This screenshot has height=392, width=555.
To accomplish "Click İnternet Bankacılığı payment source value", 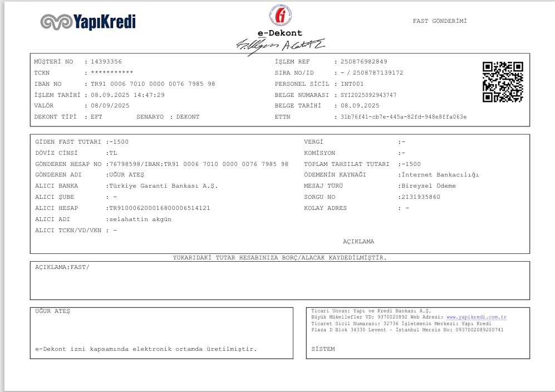I will point(439,175).
